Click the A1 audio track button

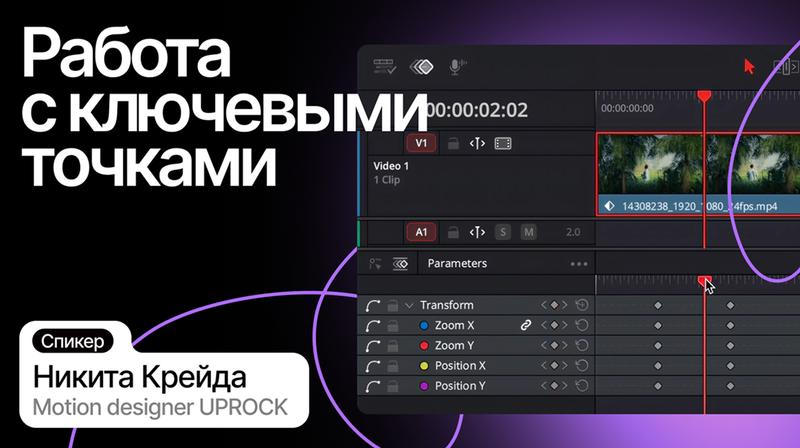421,232
